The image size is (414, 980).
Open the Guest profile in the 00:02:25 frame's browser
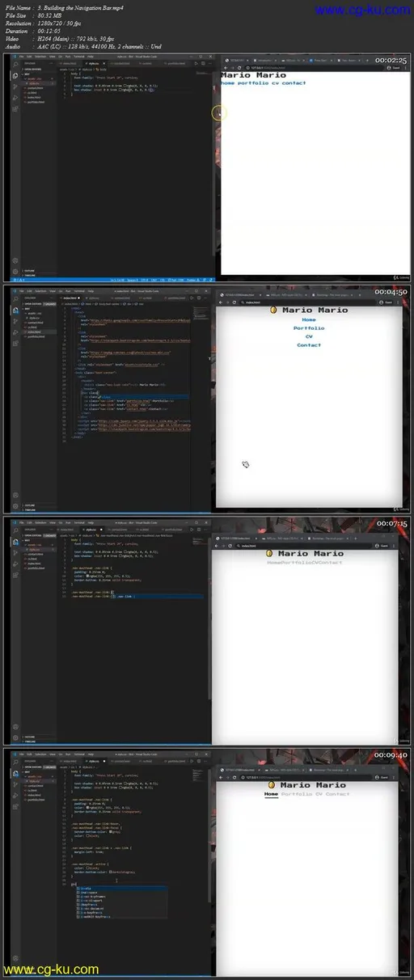394,68
